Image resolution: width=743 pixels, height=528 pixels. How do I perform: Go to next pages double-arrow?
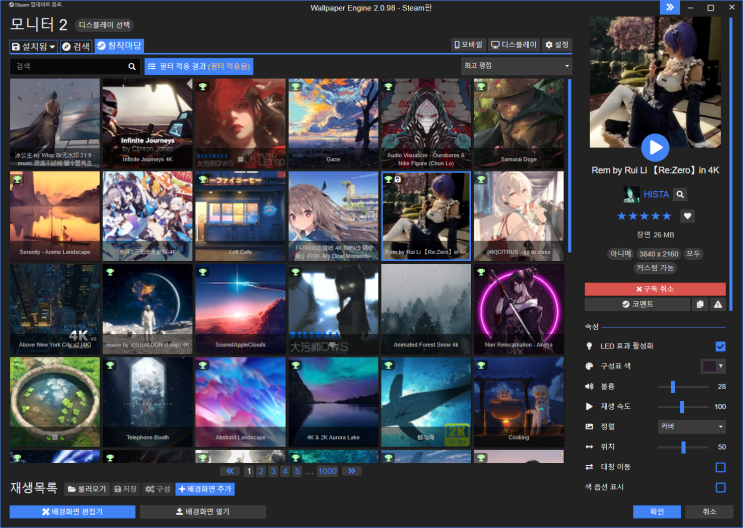click(352, 471)
